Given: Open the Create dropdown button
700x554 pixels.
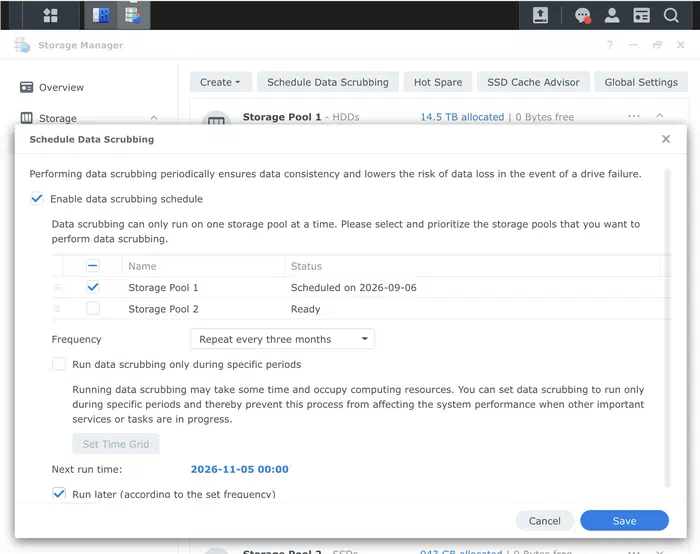Looking at the screenshot, I should [x=221, y=82].
